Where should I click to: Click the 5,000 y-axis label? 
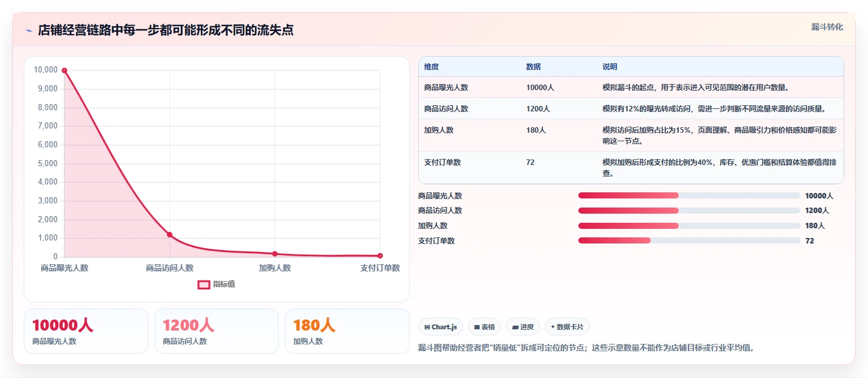(x=47, y=164)
